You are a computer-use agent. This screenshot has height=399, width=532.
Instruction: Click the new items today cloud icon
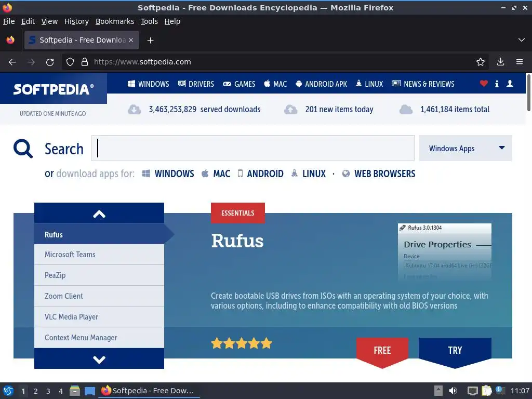291,110
